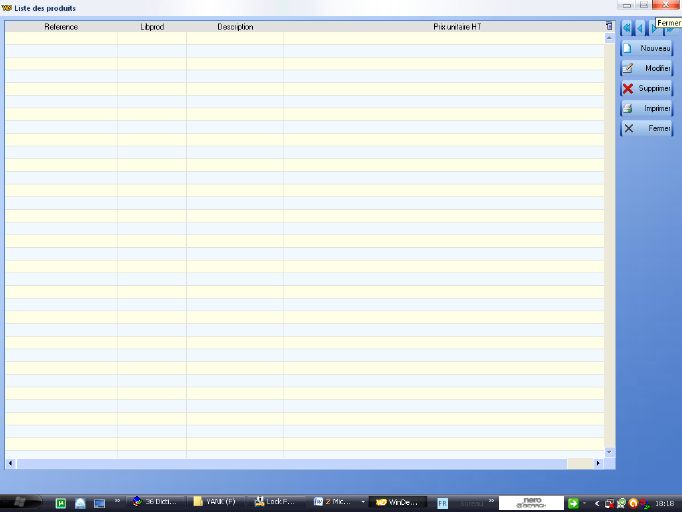Click the Imprimer button
Screen dimensions: 682x512
(x=646, y=108)
